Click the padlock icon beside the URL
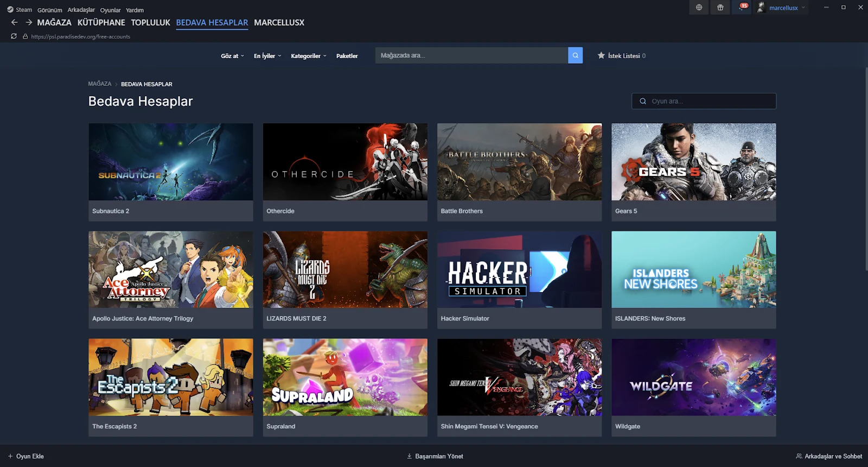868x467 pixels. coord(25,36)
